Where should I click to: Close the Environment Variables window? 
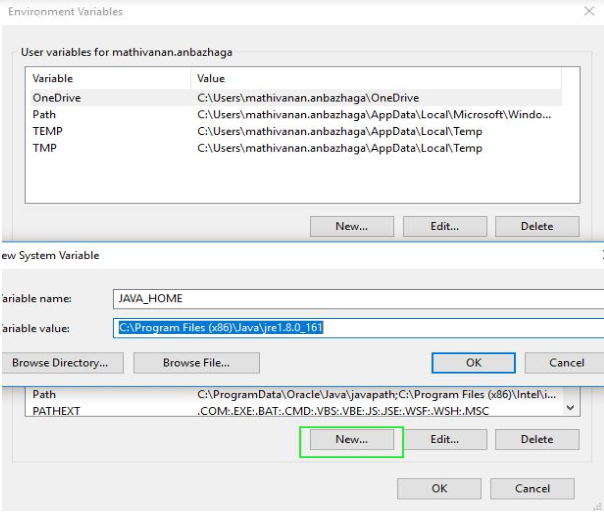[588, 12]
